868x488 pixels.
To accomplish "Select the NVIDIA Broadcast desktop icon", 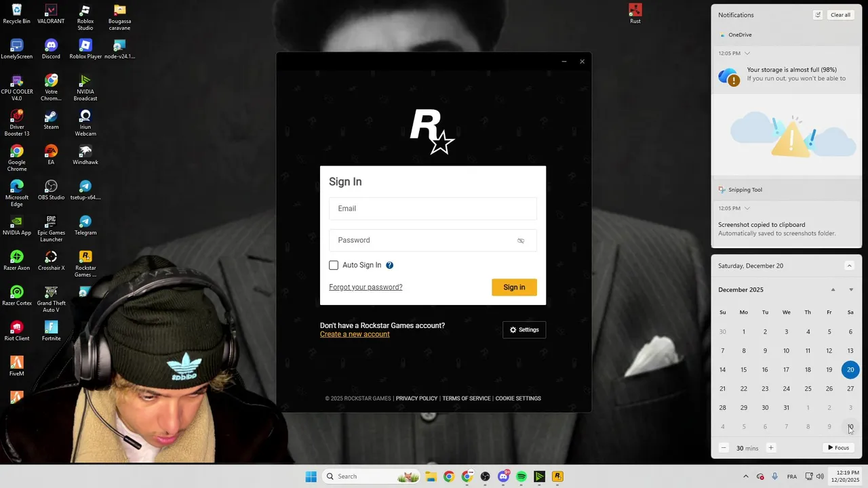I will [85, 87].
